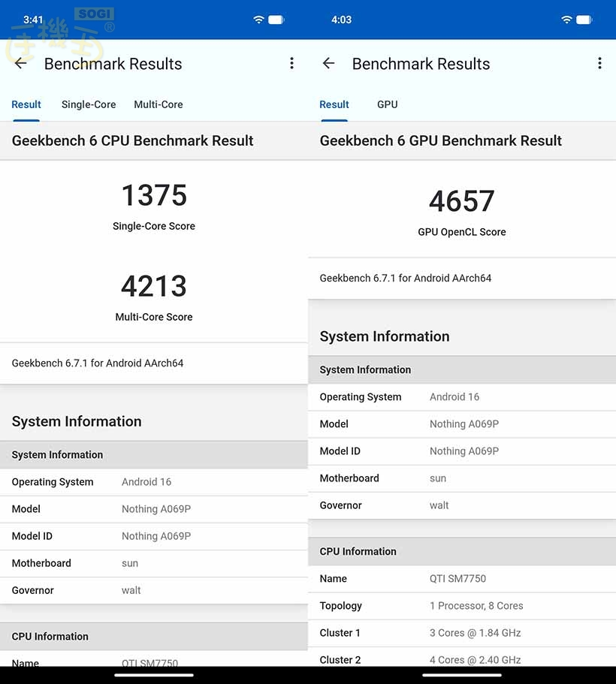Image resolution: width=616 pixels, height=684 pixels.
Task: Tap large 'System Information' heading on CPU screen
Action: click(x=77, y=421)
